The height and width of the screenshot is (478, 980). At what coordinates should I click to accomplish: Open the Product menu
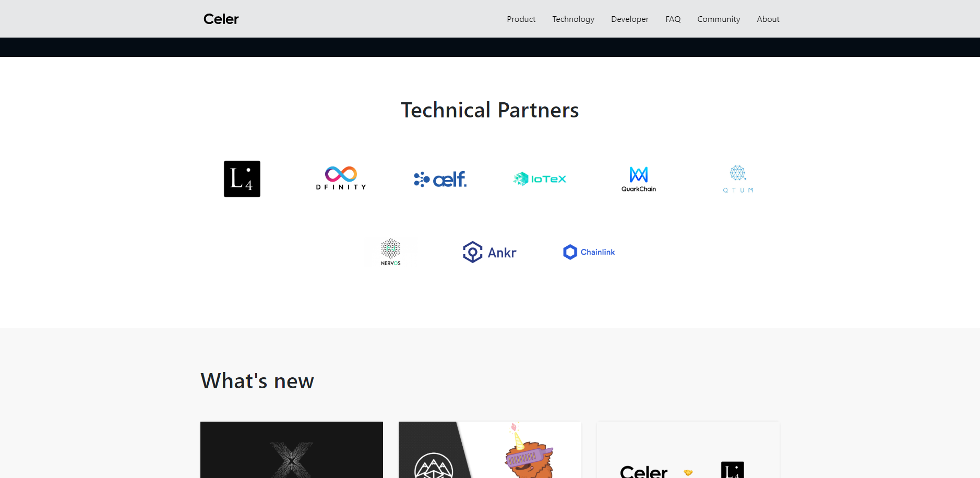(521, 19)
